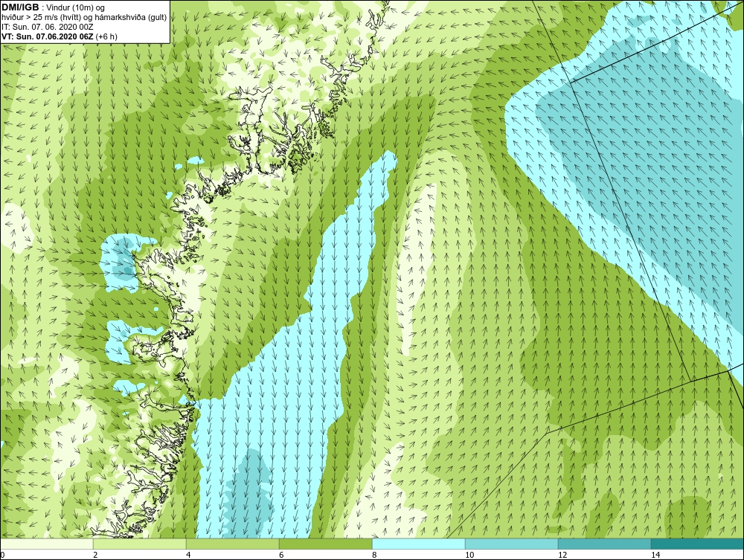Screen dimensions: 744x560
Task: Click the 'Vindur (10m) og' label
Action: pyautogui.click(x=76, y=8)
